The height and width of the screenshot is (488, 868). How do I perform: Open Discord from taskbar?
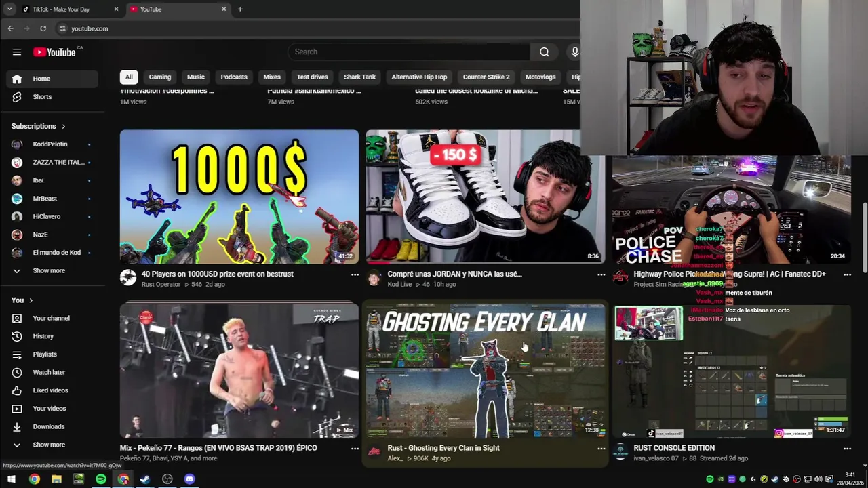click(x=189, y=479)
